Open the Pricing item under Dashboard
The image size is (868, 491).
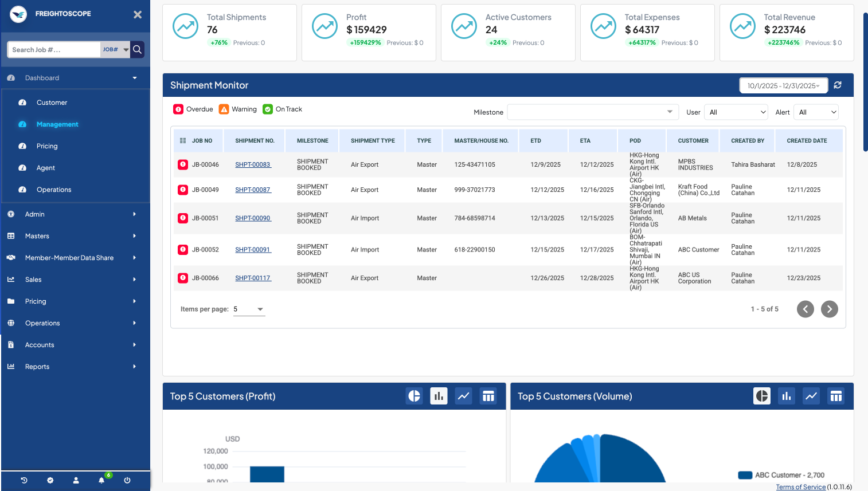47,146
